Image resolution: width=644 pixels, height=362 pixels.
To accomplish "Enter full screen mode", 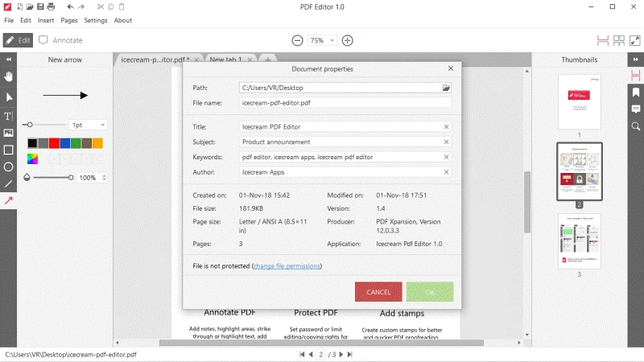I will (x=635, y=40).
